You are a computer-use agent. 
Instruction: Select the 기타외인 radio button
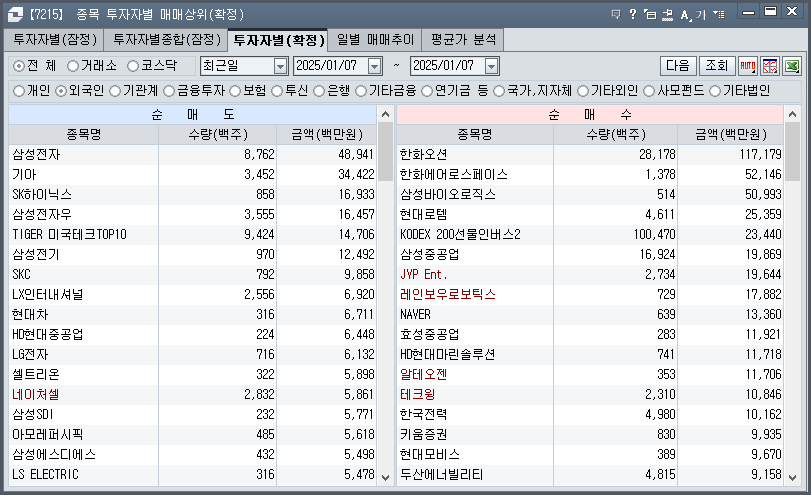(x=583, y=91)
